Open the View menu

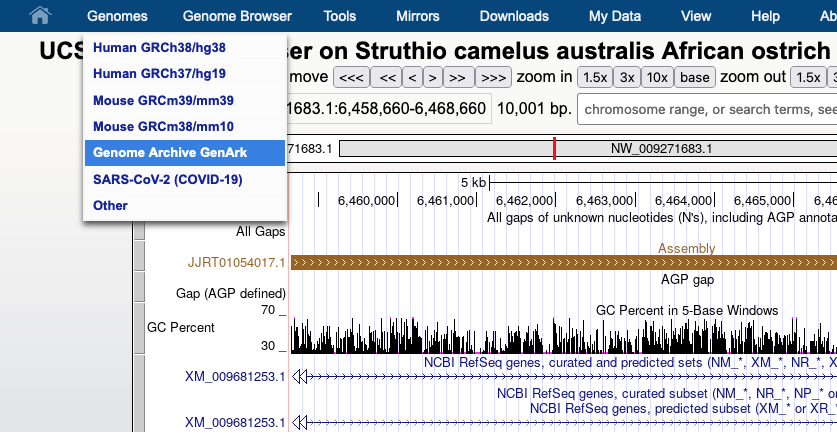[x=696, y=16]
